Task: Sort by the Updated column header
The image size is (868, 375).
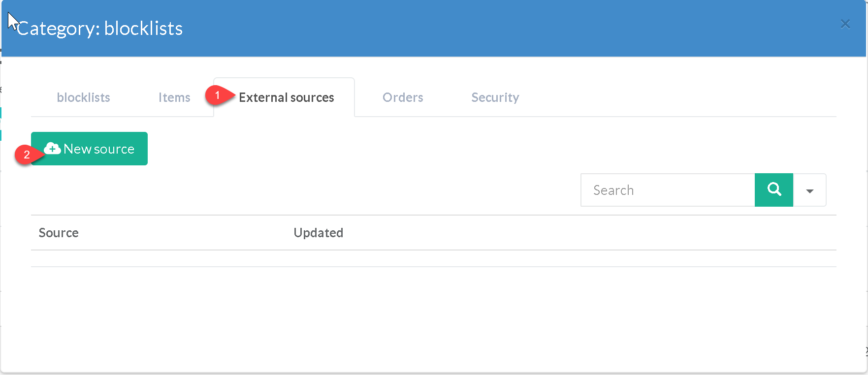Action: point(318,233)
